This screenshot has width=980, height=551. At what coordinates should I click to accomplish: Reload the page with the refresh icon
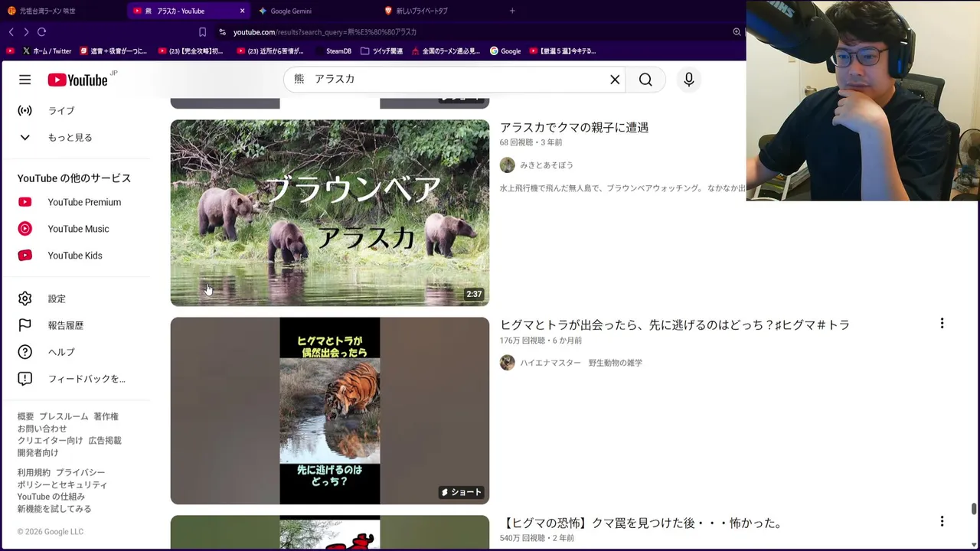(42, 32)
